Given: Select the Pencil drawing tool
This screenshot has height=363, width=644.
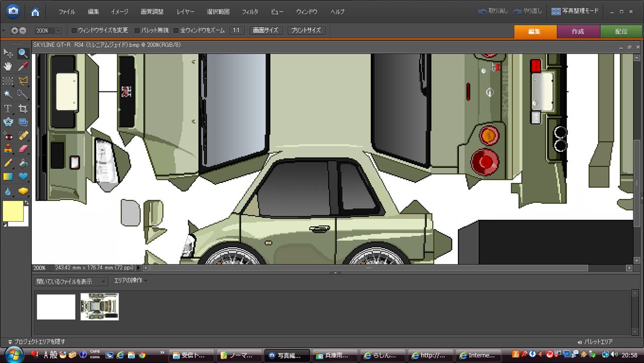Looking at the screenshot, I should 8,163.
